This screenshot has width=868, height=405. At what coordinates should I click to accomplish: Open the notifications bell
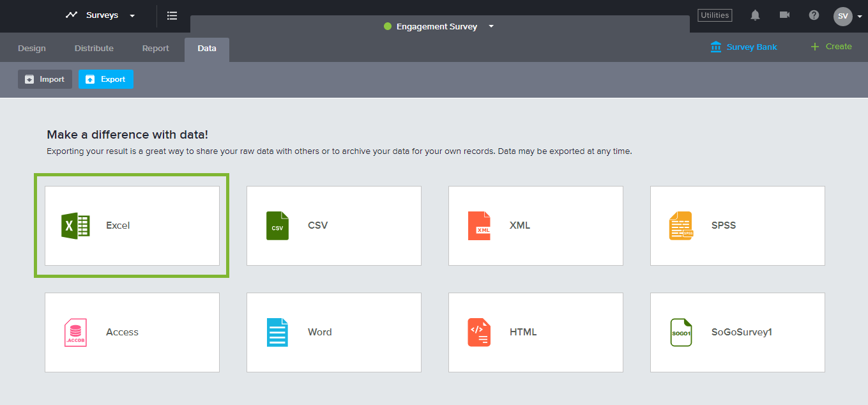755,15
